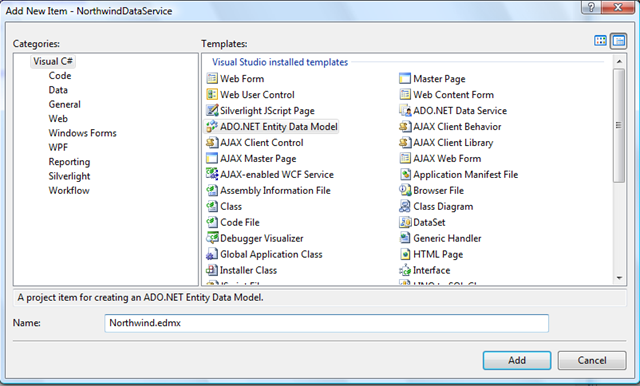Select the Code File icon

[x=212, y=222]
